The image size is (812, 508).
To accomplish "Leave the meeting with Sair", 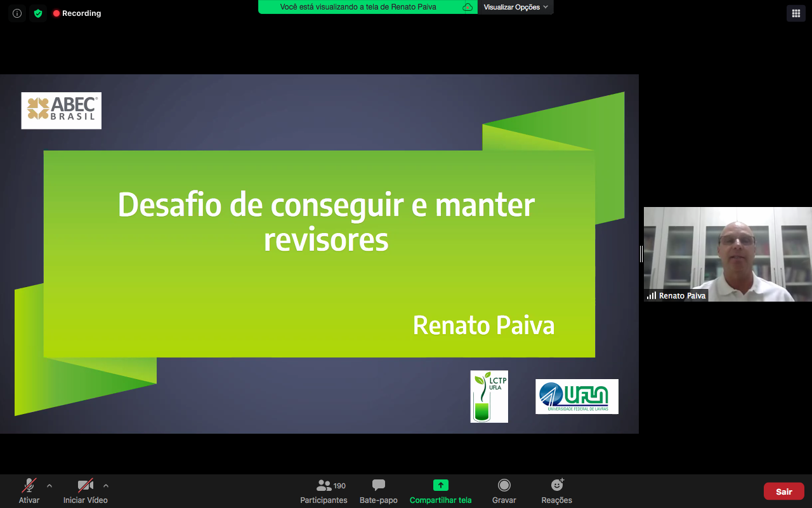I will pyautogui.click(x=783, y=491).
